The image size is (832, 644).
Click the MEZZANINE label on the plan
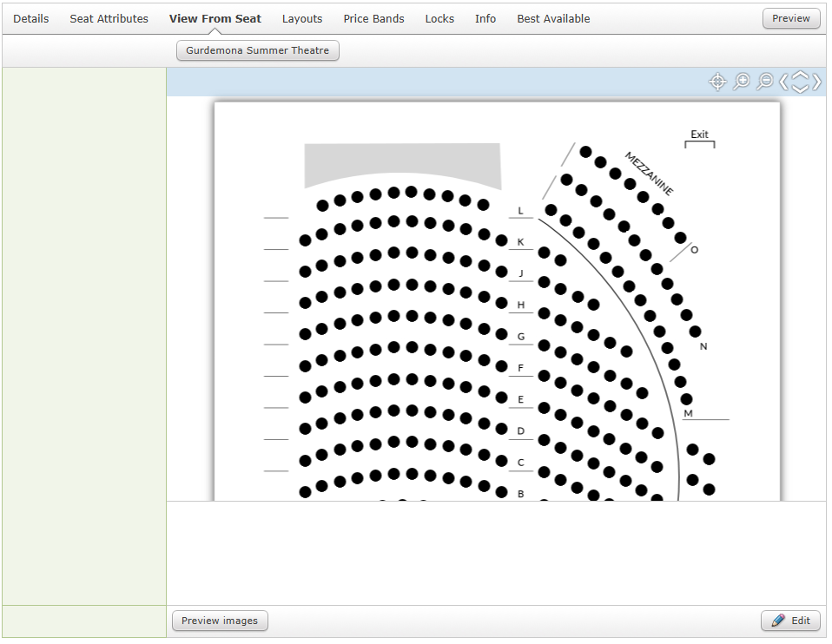(649, 174)
